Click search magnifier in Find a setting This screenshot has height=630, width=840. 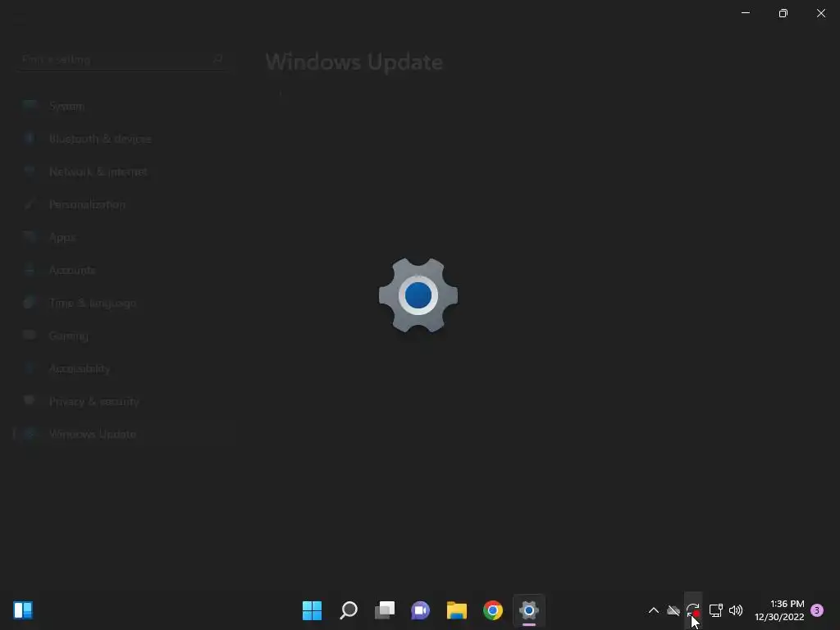(217, 59)
